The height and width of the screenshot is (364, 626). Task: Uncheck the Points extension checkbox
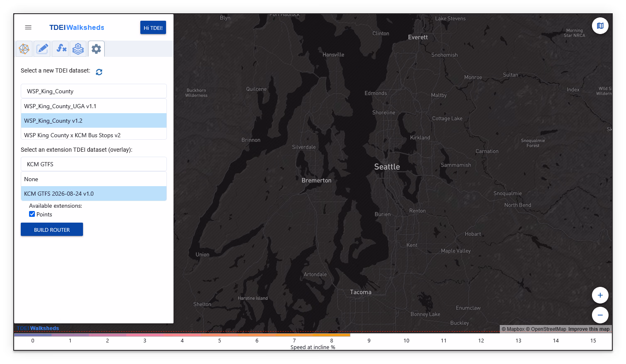[x=32, y=214]
